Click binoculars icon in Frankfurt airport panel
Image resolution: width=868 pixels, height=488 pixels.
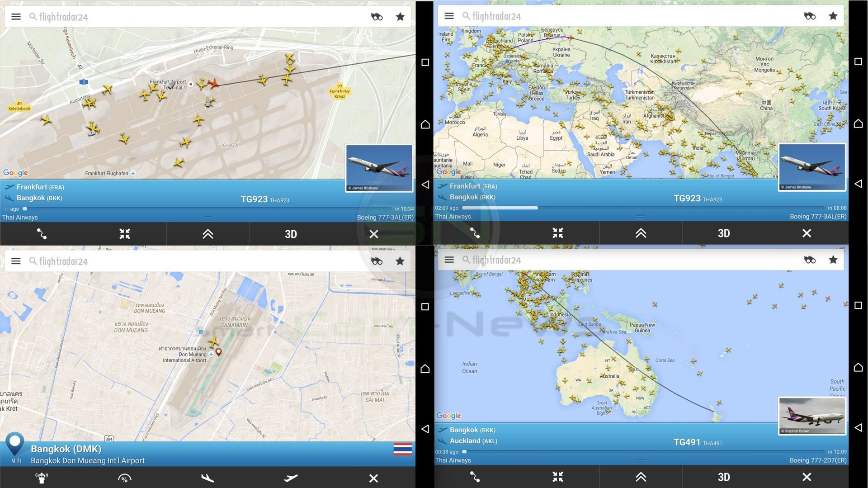pyautogui.click(x=377, y=17)
